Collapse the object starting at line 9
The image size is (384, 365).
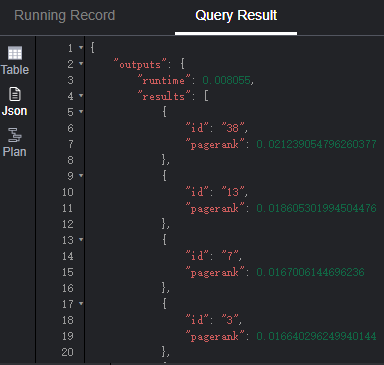[x=81, y=175]
